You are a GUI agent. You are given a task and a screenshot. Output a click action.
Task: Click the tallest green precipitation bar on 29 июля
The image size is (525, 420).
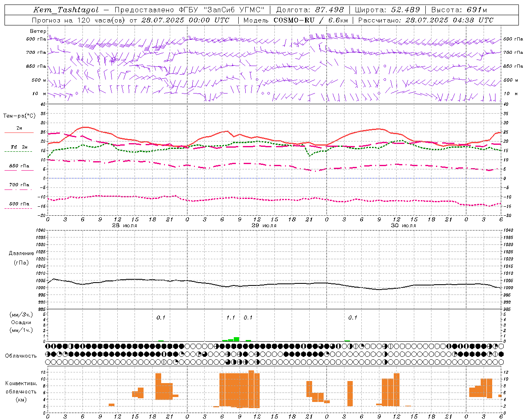click(237, 339)
